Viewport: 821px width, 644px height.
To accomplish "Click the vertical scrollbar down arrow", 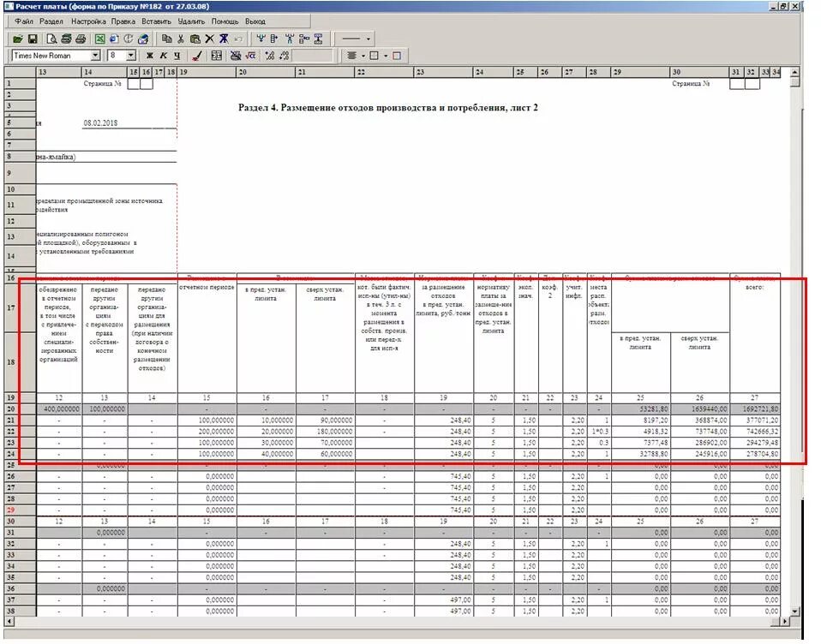I will pos(794,611).
